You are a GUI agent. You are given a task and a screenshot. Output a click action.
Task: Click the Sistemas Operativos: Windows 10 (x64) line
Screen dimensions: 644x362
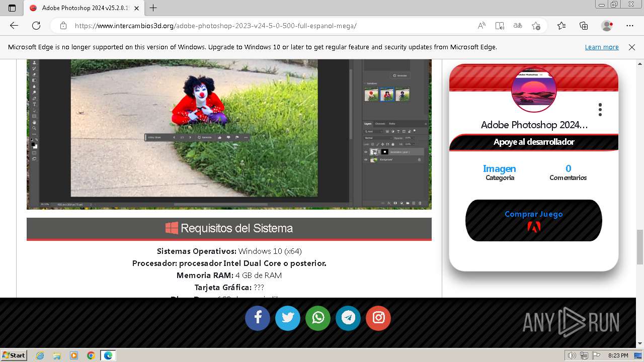pyautogui.click(x=229, y=251)
